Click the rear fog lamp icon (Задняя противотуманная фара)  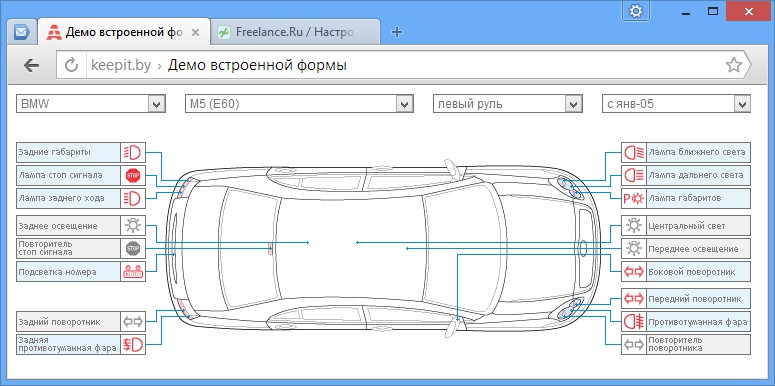(x=133, y=344)
